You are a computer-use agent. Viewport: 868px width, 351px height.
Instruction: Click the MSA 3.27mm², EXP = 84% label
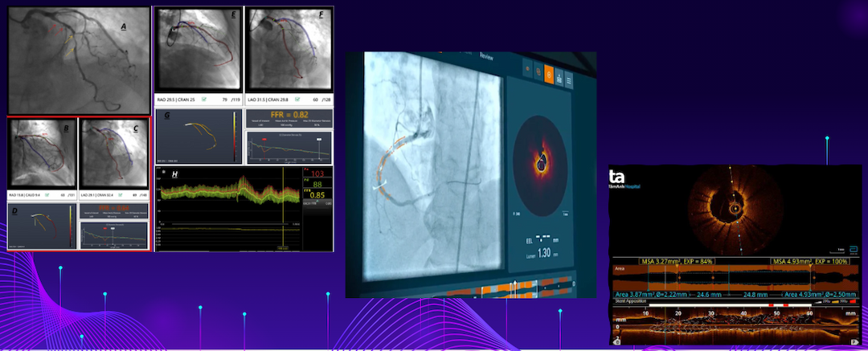click(677, 261)
